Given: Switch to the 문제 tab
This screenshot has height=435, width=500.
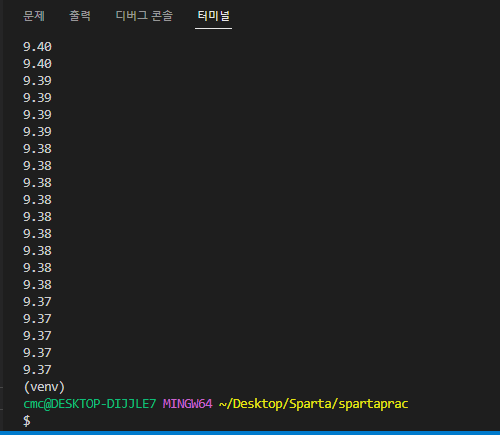Looking at the screenshot, I should click(34, 16).
